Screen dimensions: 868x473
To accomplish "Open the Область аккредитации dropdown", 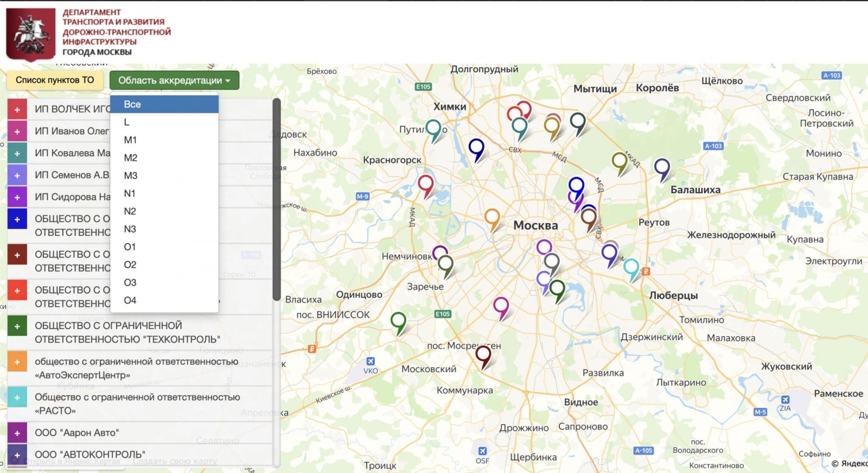I will (x=174, y=80).
